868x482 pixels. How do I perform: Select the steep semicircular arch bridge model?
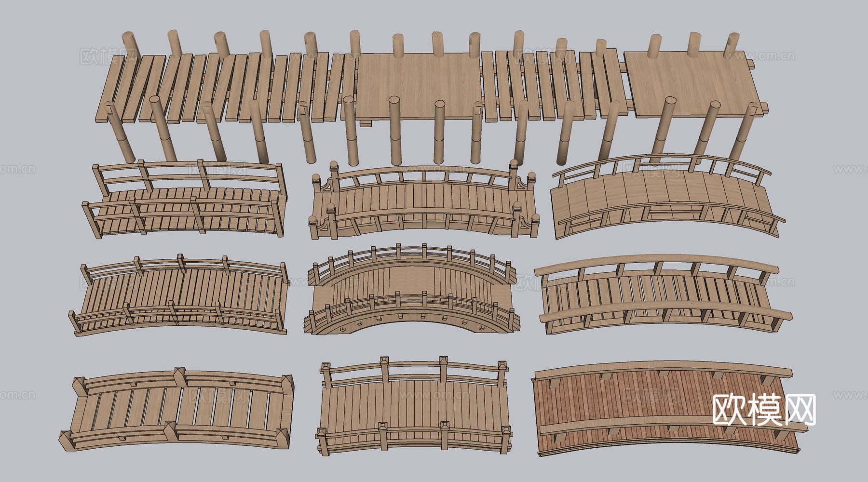[412, 290]
